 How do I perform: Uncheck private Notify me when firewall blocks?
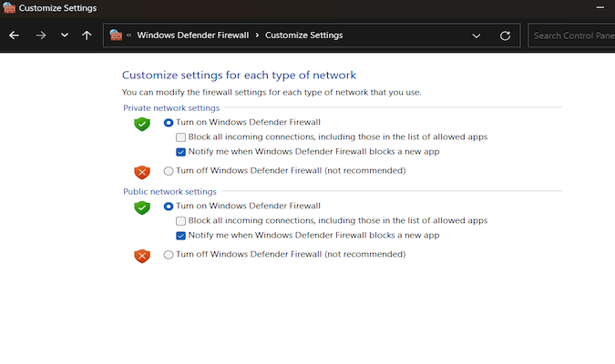[x=180, y=152]
